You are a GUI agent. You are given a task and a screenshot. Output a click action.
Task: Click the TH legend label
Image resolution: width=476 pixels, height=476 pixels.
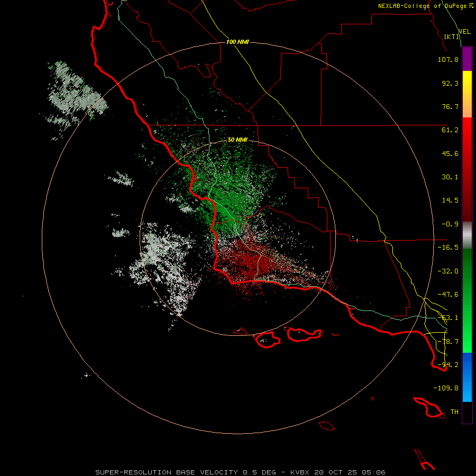click(454, 412)
